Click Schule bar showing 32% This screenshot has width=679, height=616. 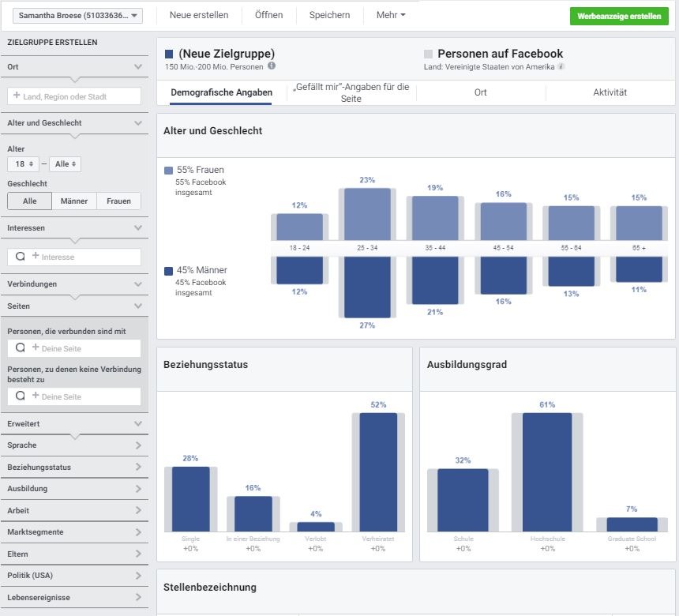pyautogui.click(x=463, y=500)
